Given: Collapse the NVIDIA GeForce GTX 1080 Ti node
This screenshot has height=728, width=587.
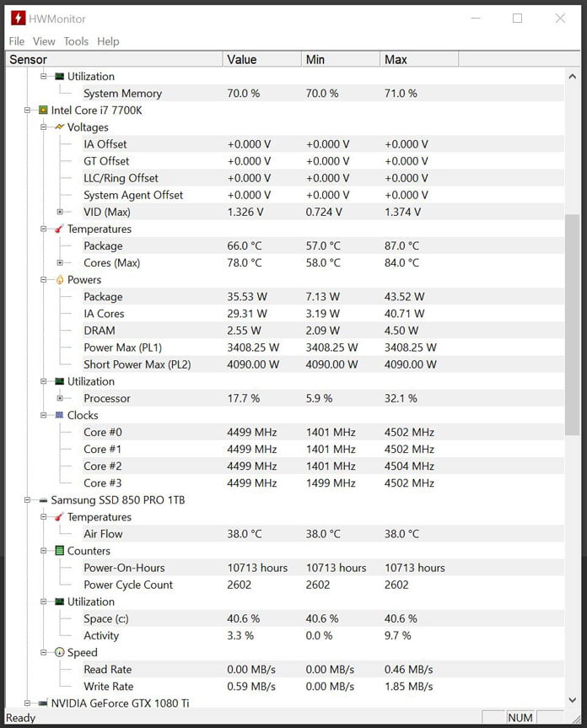Looking at the screenshot, I should [x=27, y=703].
